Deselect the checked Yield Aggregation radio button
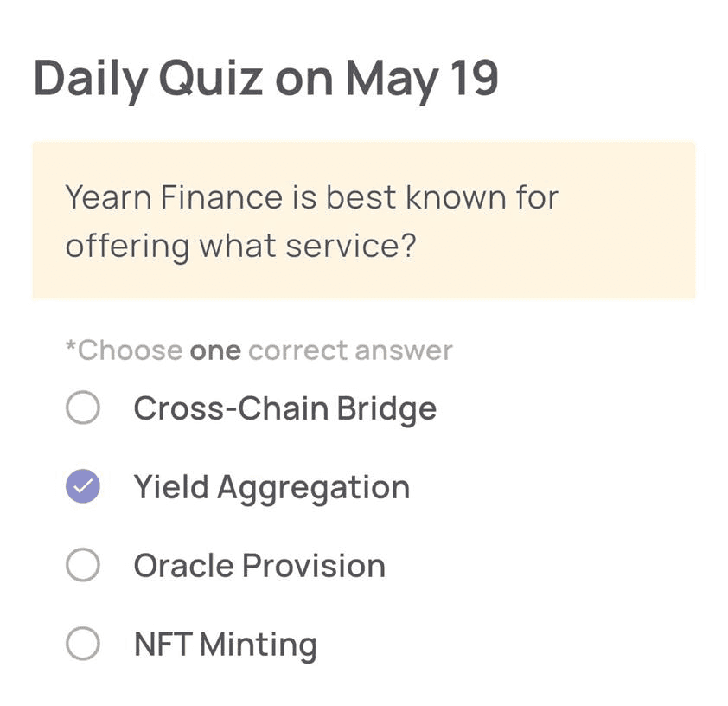728x706 pixels. [x=83, y=486]
